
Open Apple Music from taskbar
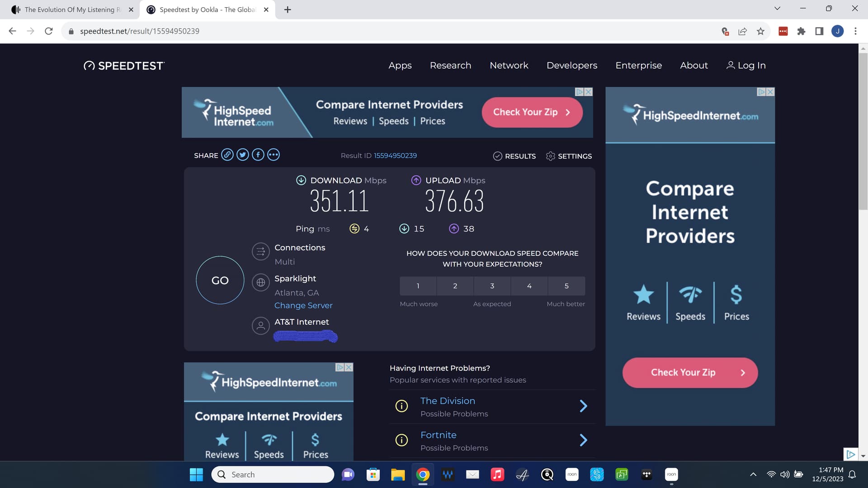point(497,474)
